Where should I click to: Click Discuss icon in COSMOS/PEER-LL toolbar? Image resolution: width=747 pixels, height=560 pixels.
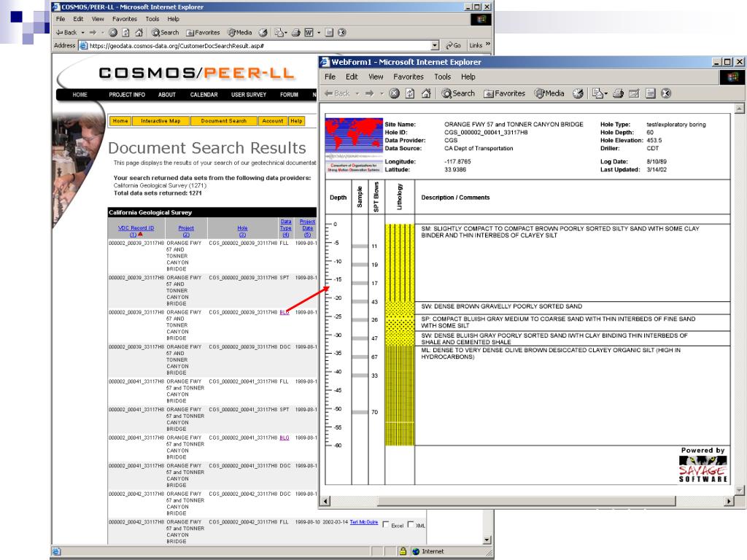329,32
